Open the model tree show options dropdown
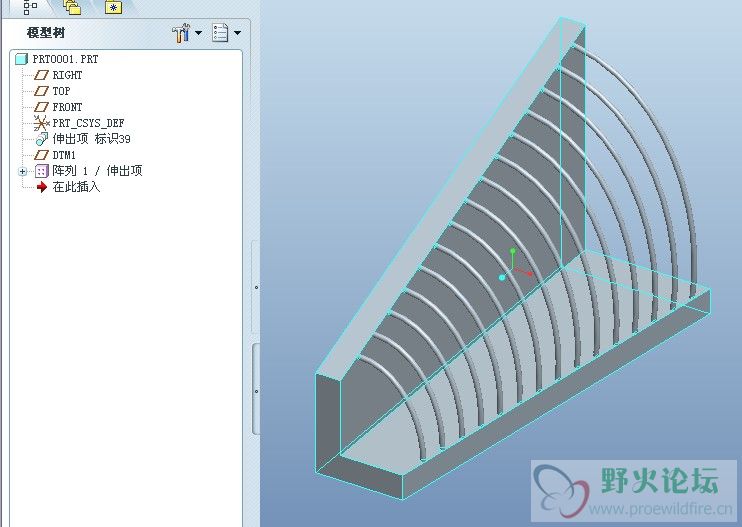The width and height of the screenshot is (742, 527). pos(237,33)
